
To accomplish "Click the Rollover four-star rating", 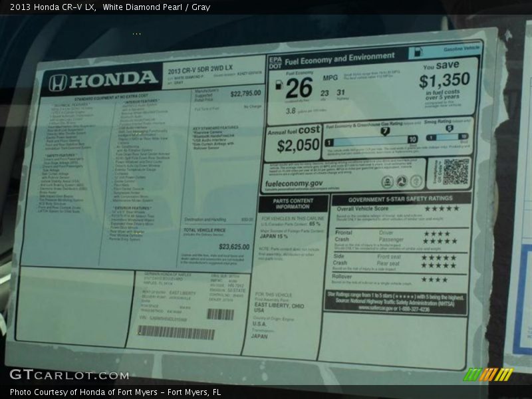I will 435,279.
